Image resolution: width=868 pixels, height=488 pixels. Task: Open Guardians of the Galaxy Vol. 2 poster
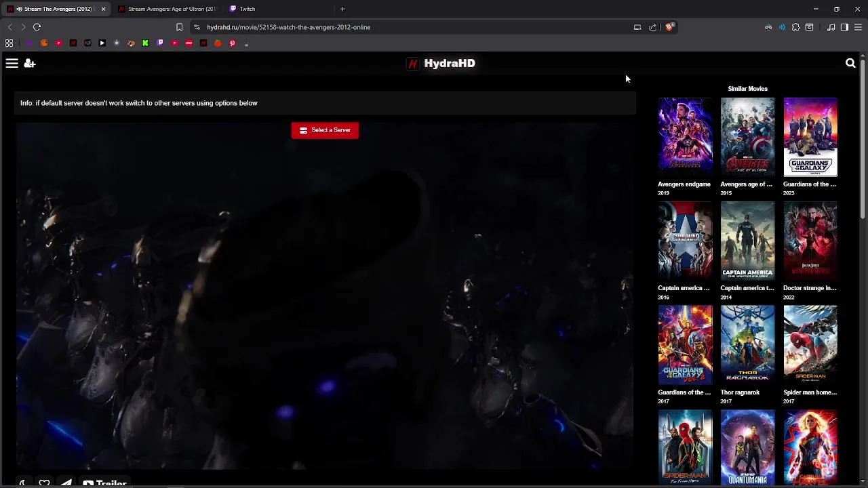click(685, 345)
